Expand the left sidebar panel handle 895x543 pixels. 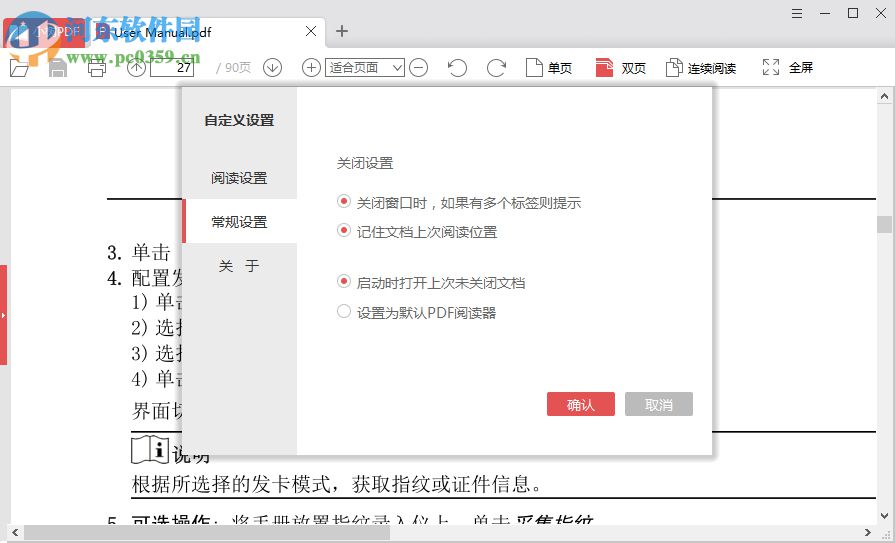click(3, 315)
